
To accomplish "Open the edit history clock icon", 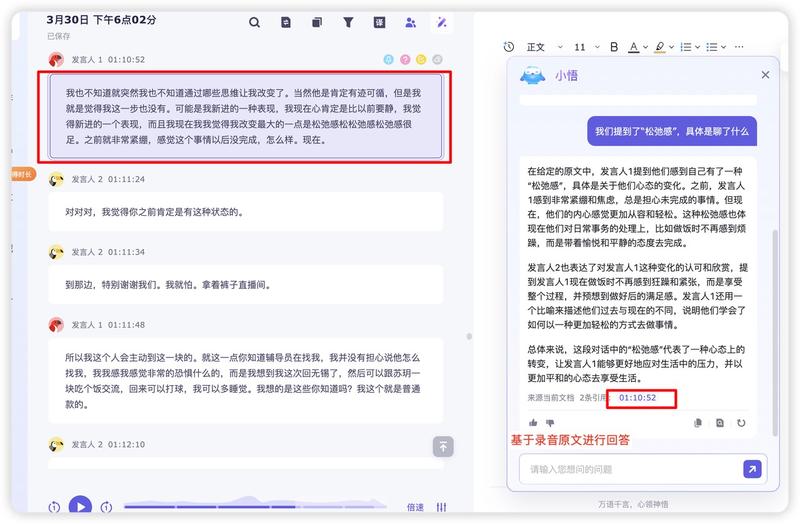I will tap(509, 47).
